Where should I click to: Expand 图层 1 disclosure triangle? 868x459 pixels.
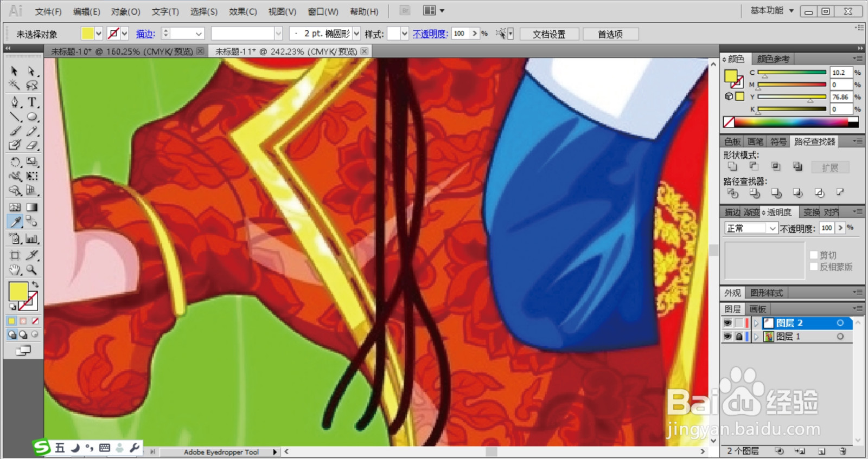click(756, 337)
